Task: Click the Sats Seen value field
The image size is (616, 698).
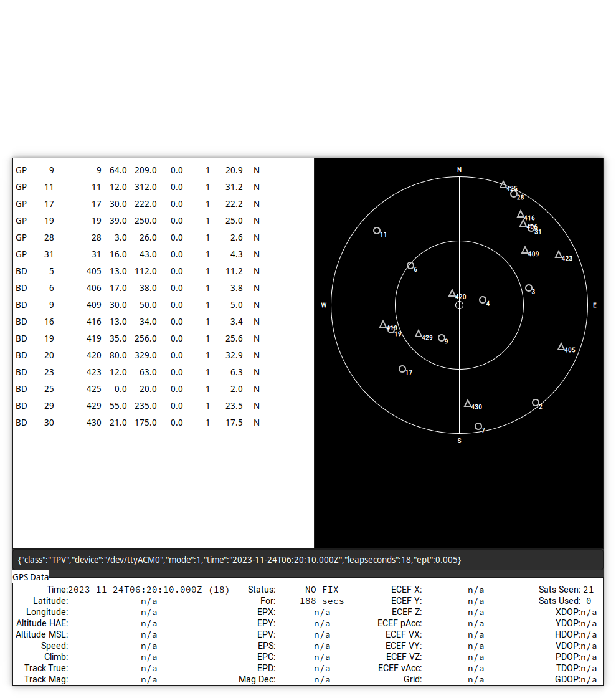Action: pos(588,590)
